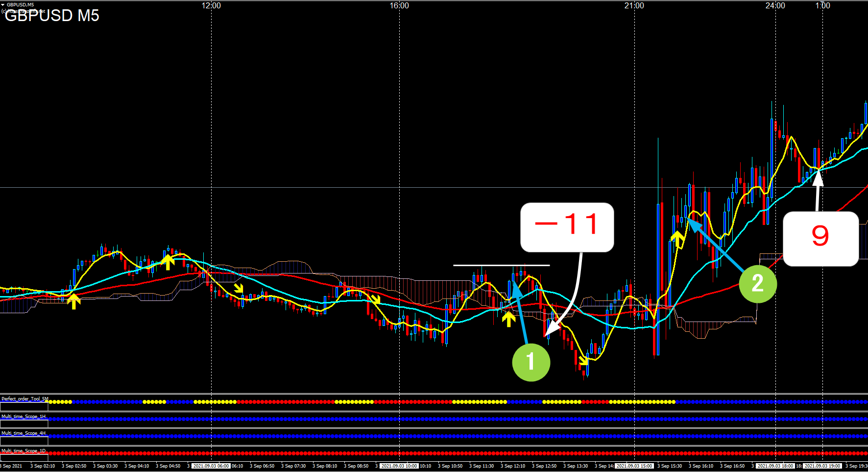Click the 1:00 period separator label

point(823,6)
